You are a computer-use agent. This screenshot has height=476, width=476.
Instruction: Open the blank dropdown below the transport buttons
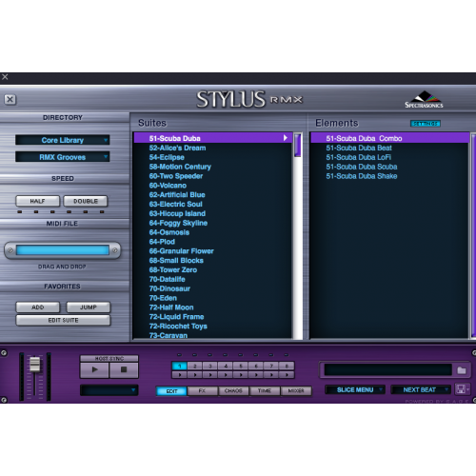pyautogui.click(x=109, y=390)
